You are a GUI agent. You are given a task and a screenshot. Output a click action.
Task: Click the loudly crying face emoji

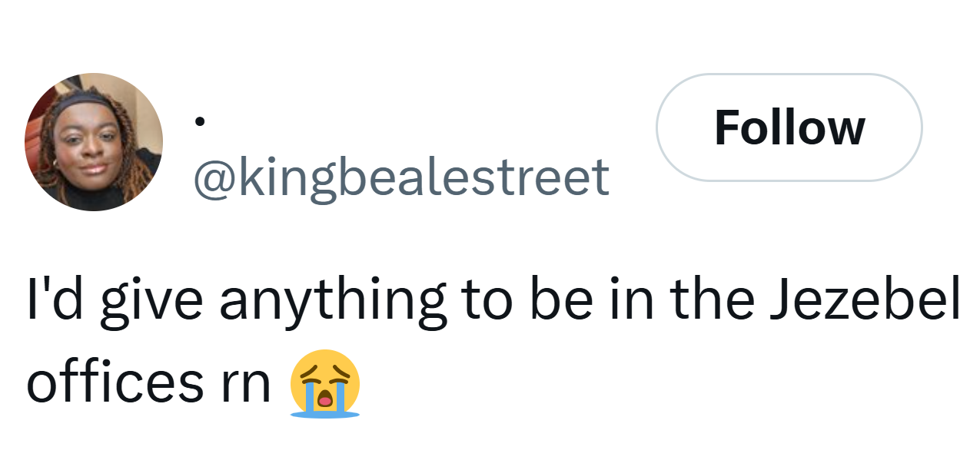point(325,383)
